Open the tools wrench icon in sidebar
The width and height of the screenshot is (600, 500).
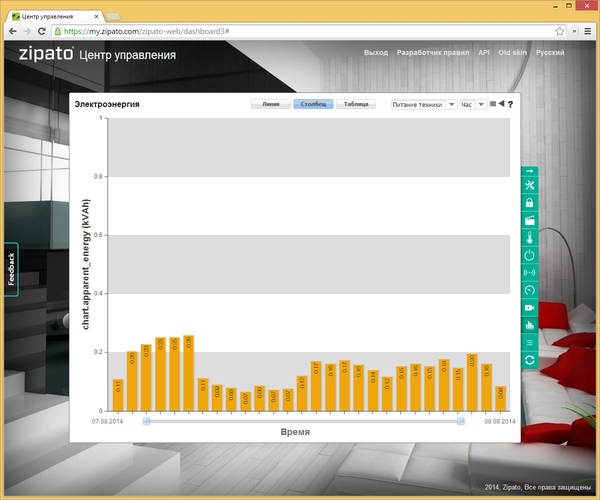pos(530,186)
